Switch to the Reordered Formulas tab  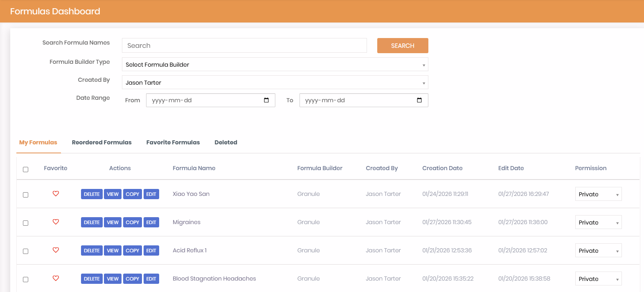101,142
